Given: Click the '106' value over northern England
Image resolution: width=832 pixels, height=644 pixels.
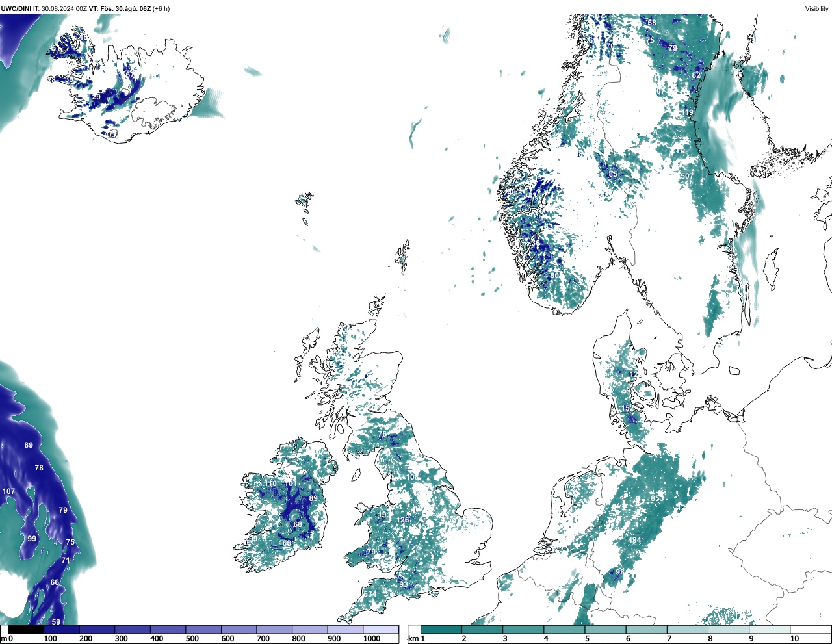Looking at the screenshot, I should click(412, 478).
